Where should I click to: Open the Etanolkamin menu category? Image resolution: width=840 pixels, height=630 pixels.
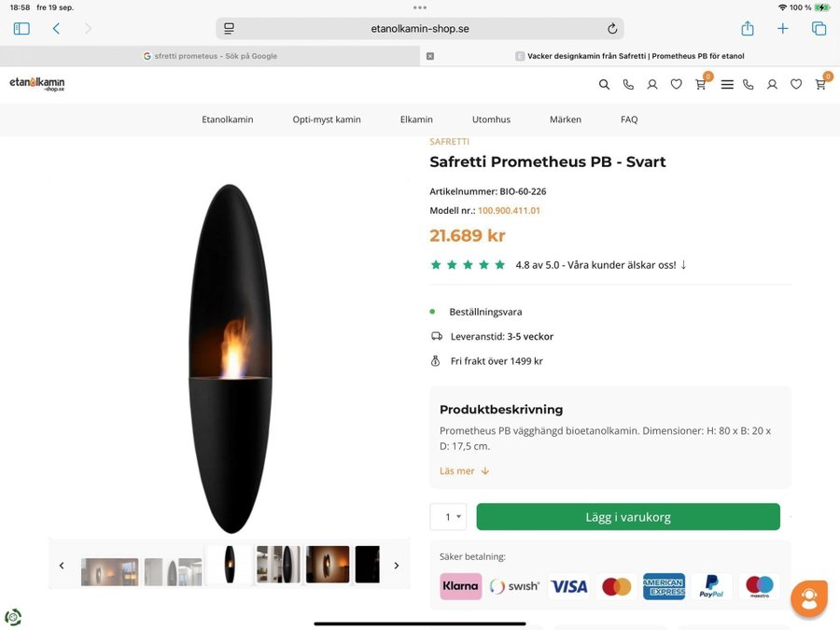[227, 119]
